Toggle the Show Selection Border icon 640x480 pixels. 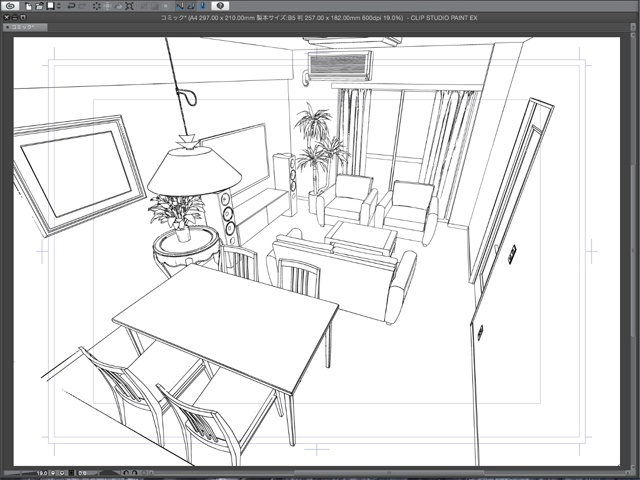tap(166, 6)
